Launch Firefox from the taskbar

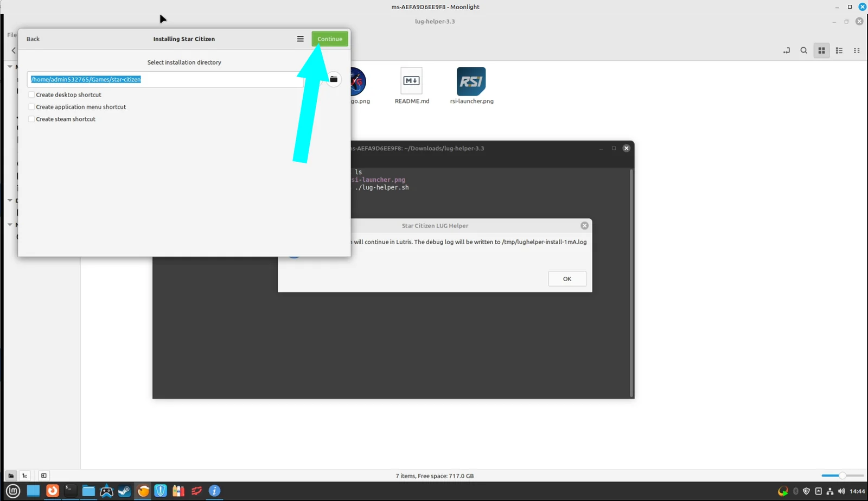pyautogui.click(x=52, y=491)
